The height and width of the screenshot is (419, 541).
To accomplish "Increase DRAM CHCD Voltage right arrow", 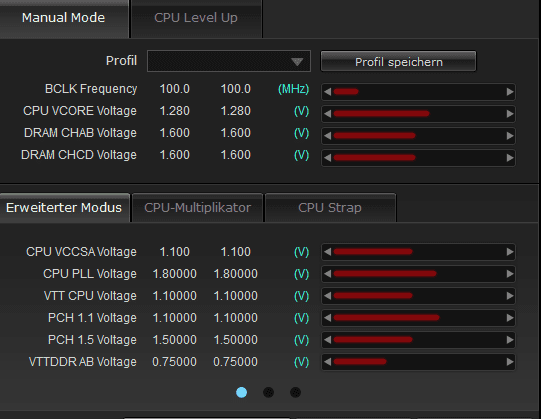I will tap(510, 158).
